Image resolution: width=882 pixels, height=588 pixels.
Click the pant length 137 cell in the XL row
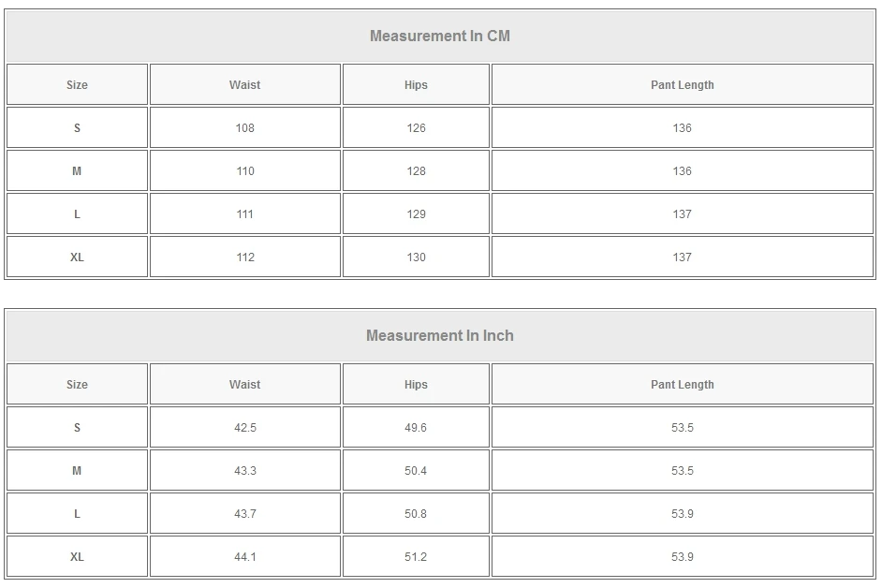(682, 257)
